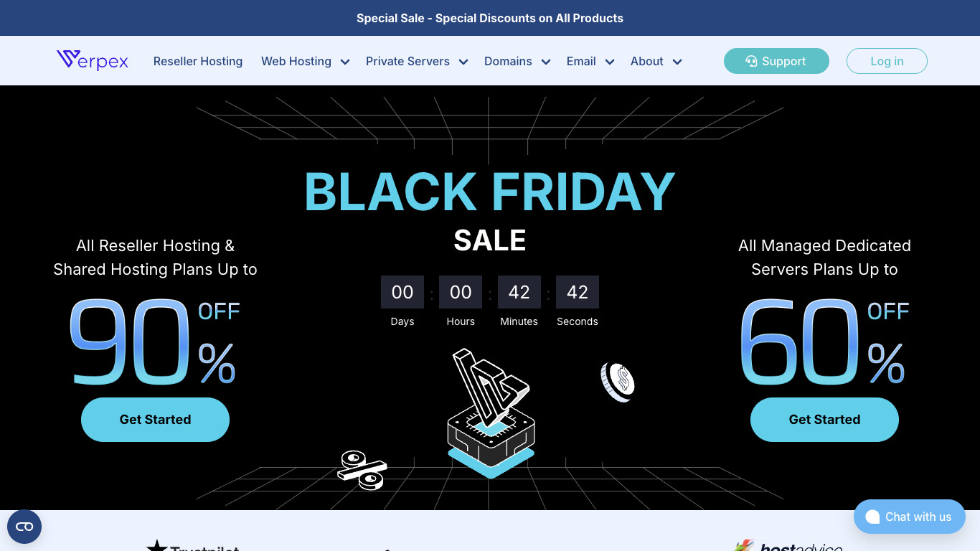
Task: Click the chat bubble icon
Action: [x=872, y=517]
